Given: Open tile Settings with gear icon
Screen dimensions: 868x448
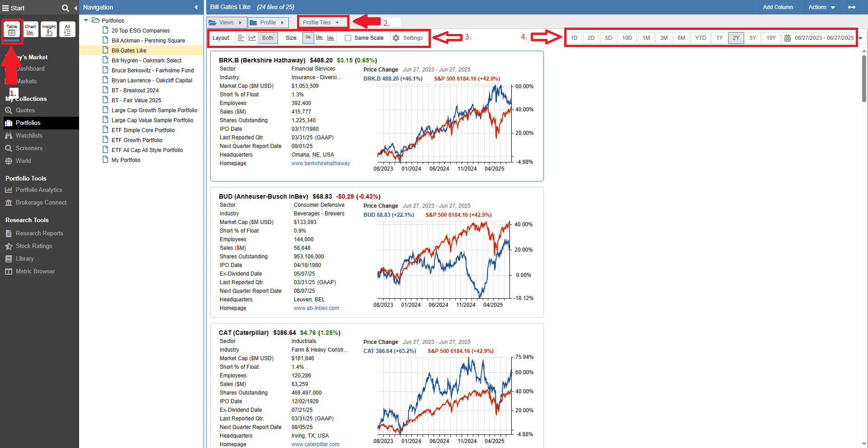Looking at the screenshot, I should [408, 38].
